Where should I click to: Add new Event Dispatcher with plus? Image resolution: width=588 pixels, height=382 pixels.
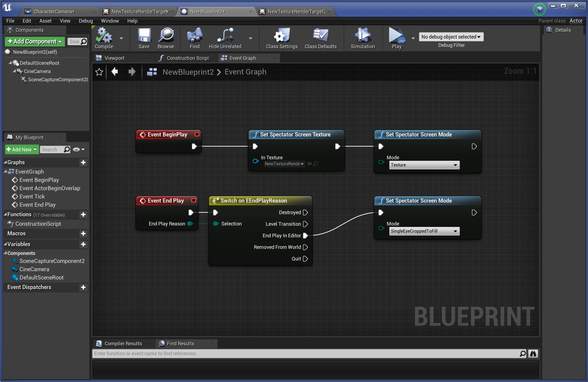point(83,287)
